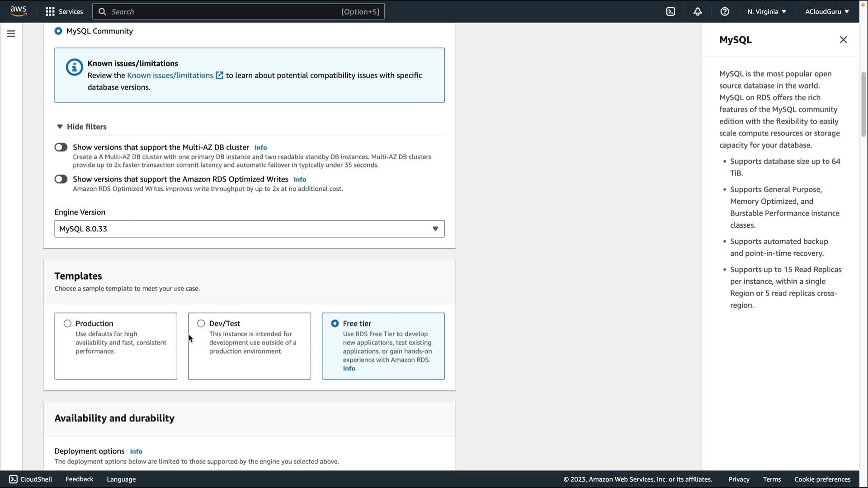This screenshot has width=868, height=488.
Task: Open the ACloudGuru account menu
Action: [826, 12]
